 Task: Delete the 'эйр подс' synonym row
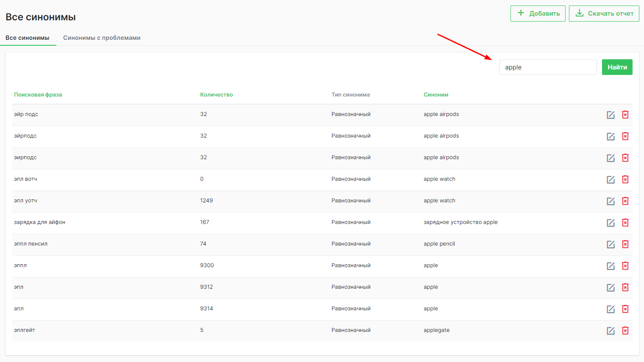point(625,115)
